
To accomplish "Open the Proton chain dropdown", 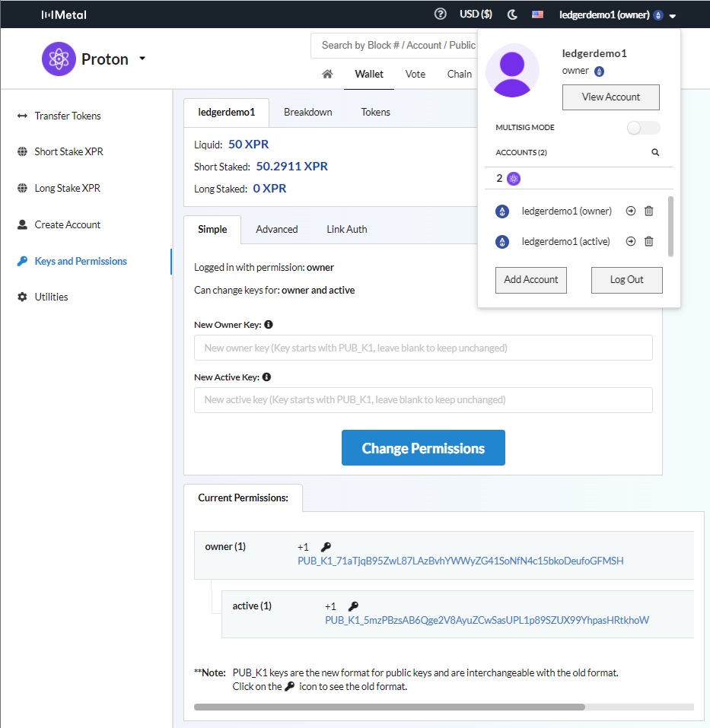I will [142, 59].
